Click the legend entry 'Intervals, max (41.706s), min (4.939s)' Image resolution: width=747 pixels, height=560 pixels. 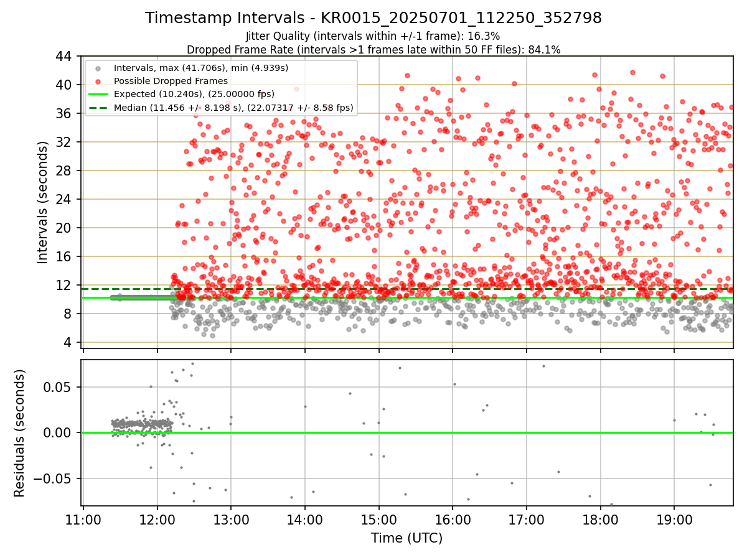tap(201, 67)
